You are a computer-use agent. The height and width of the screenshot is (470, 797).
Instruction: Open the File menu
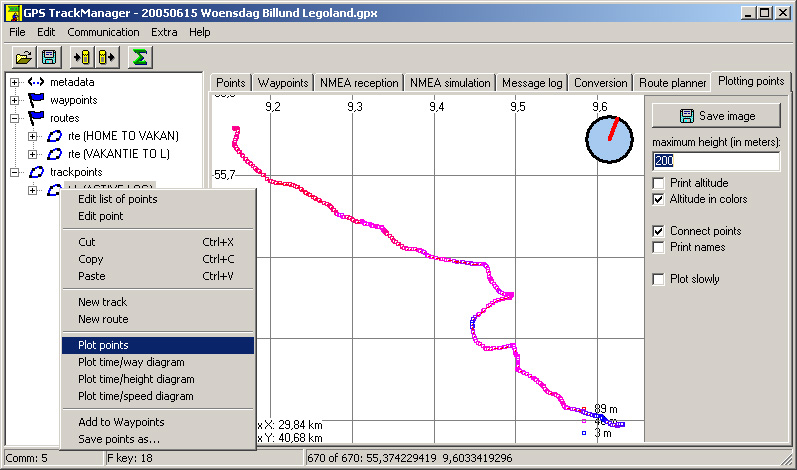coord(17,32)
